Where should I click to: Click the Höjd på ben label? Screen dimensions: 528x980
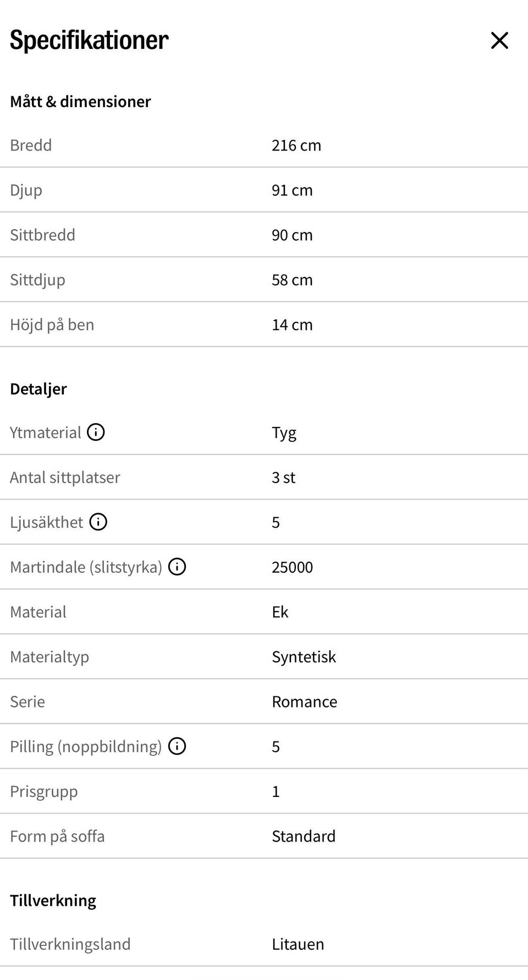point(52,325)
